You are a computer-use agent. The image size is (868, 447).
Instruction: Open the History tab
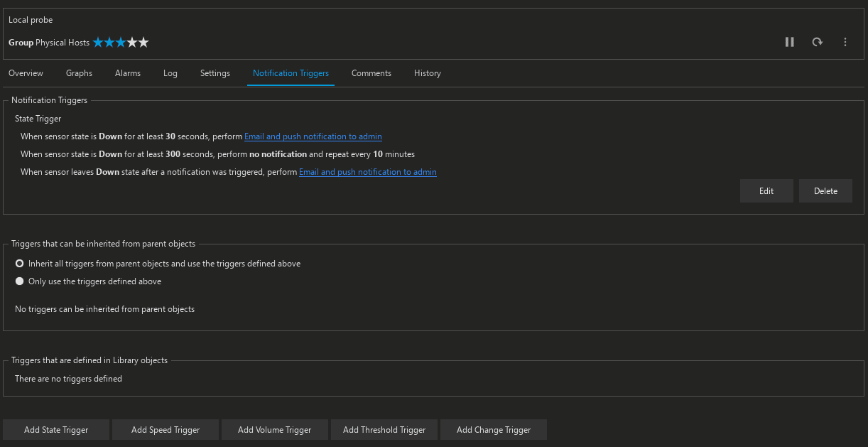(x=428, y=73)
